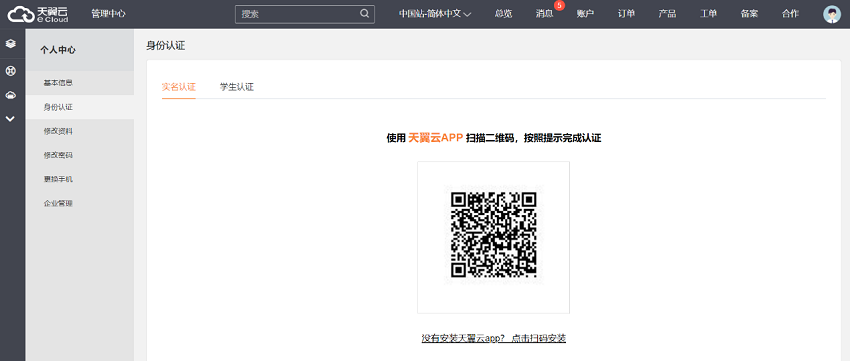Click the QR code image
The width and height of the screenshot is (850, 361).
coord(493,235)
